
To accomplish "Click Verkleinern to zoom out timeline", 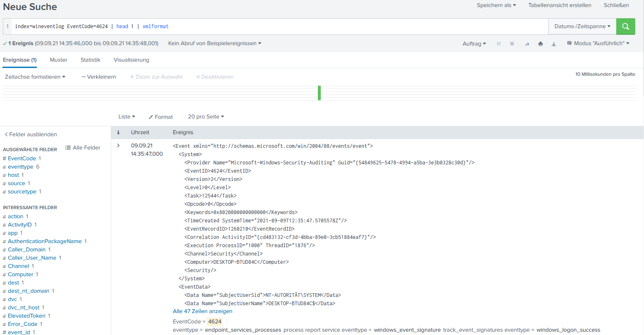I will [99, 77].
